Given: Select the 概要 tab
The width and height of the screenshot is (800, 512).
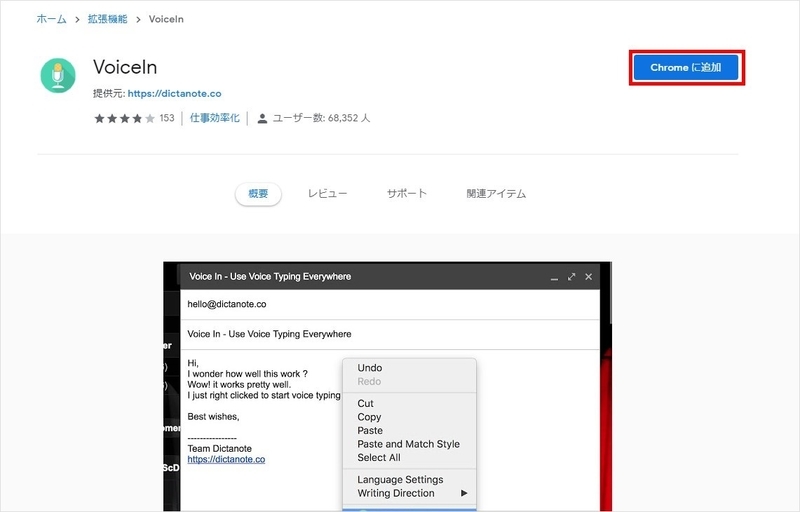Looking at the screenshot, I should coord(258,194).
